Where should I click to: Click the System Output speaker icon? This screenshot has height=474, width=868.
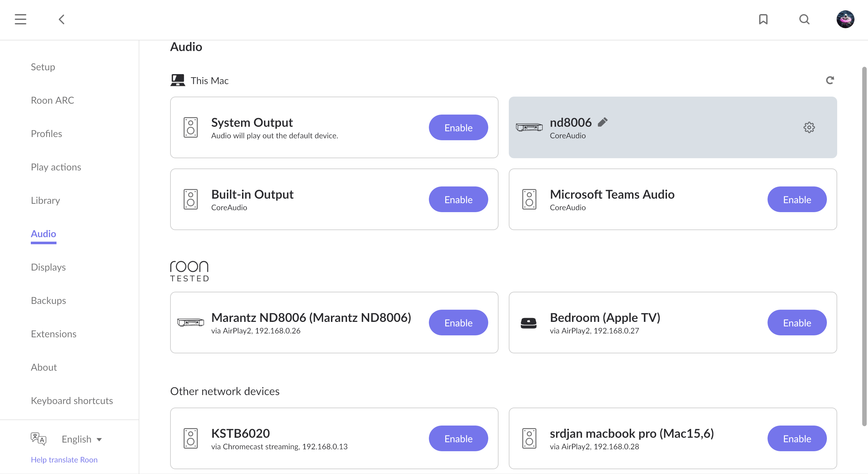click(x=190, y=127)
